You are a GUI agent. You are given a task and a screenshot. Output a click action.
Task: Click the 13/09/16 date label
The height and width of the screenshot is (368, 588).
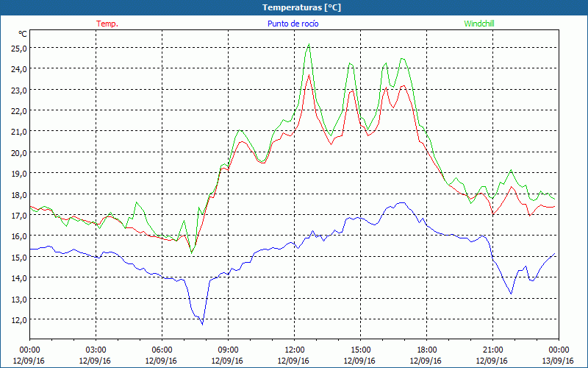558,361
